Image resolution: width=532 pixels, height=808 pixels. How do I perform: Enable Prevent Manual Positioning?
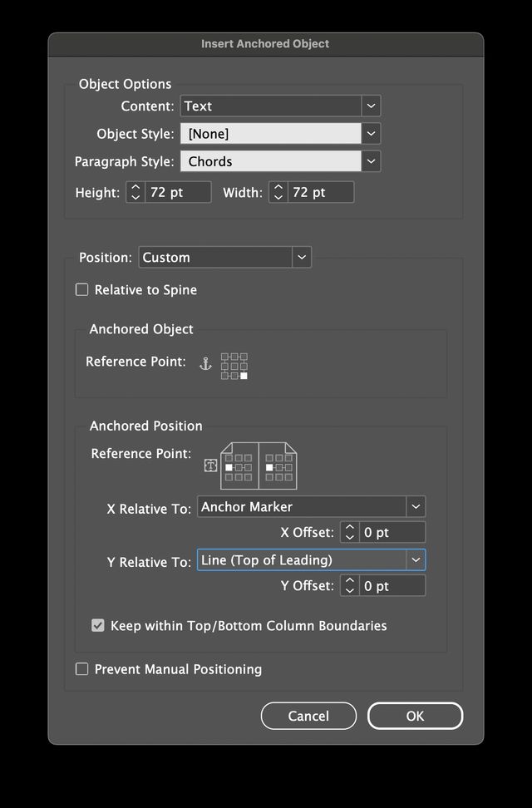point(81,668)
